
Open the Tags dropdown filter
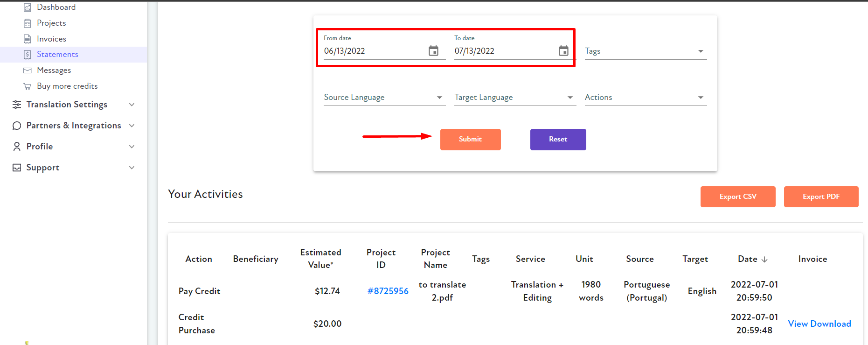pos(646,51)
